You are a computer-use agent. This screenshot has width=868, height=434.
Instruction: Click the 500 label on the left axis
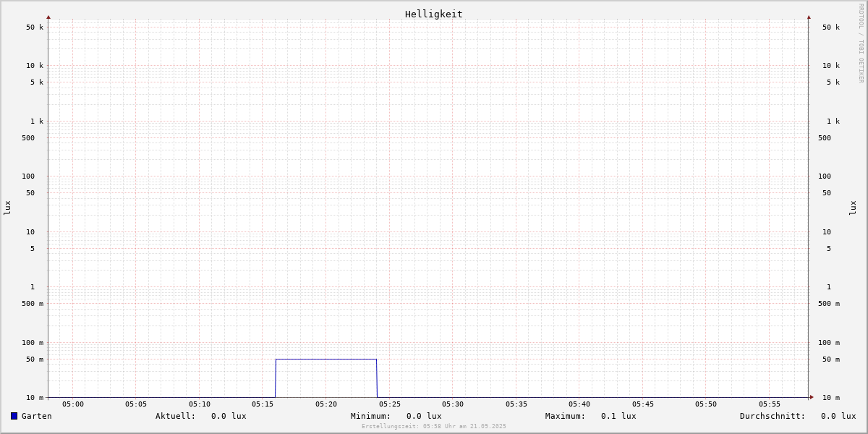click(x=28, y=138)
